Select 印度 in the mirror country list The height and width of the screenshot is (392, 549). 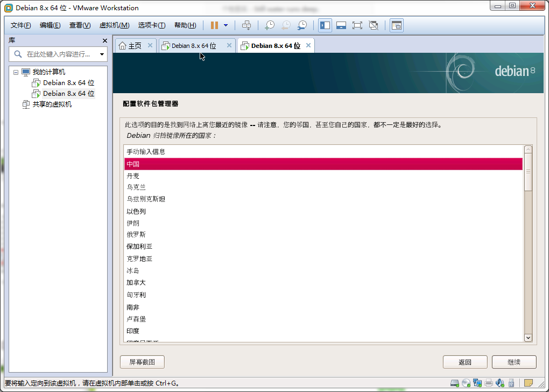(x=323, y=331)
